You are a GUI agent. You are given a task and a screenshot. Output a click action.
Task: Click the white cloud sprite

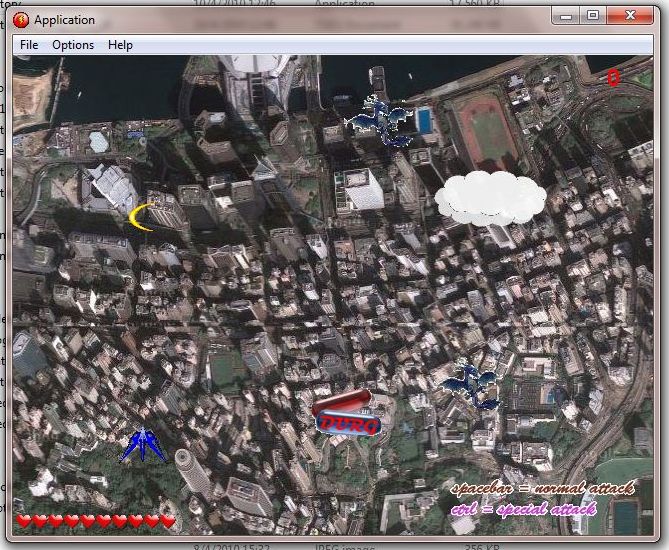pos(490,198)
